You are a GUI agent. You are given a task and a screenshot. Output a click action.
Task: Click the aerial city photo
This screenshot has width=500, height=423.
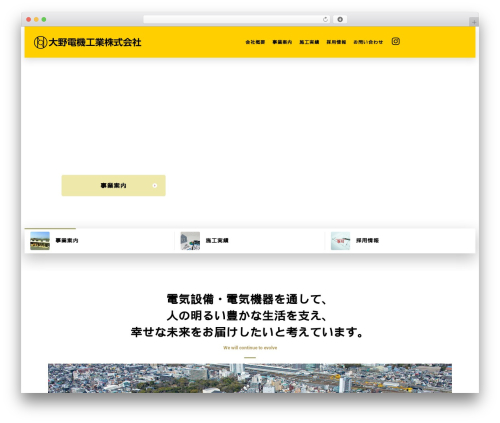pyautogui.click(x=250, y=378)
